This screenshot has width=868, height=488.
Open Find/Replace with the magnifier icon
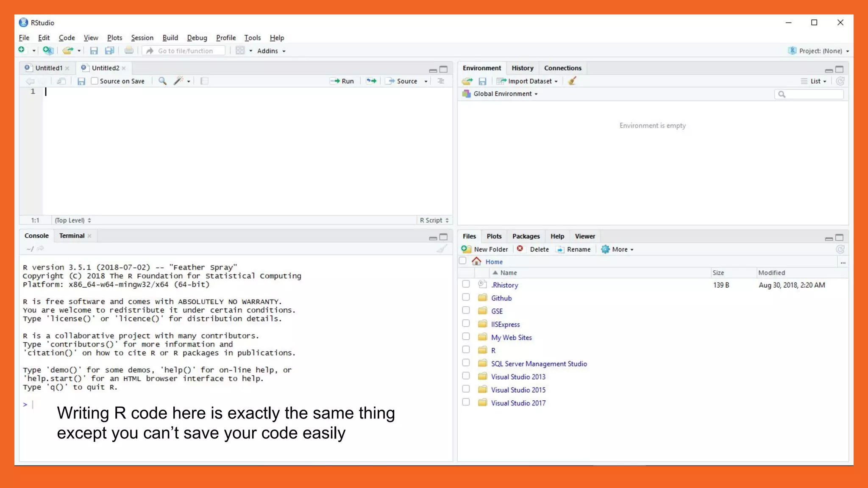tap(162, 81)
